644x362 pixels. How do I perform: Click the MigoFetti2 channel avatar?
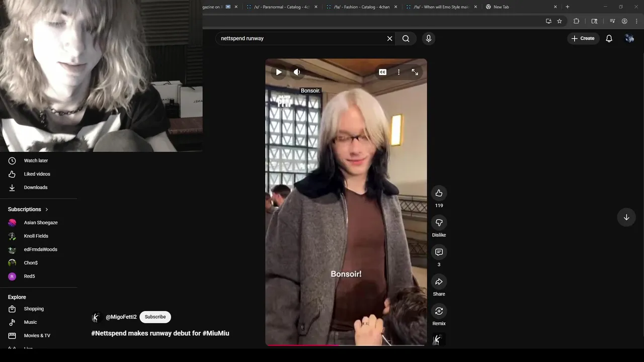pos(97,317)
